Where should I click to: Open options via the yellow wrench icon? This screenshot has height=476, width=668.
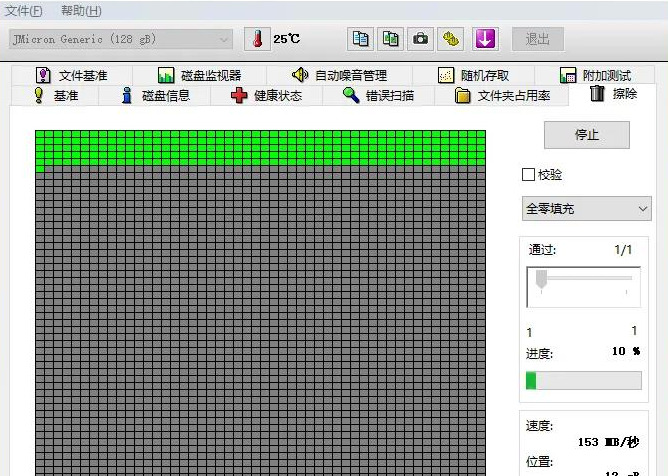(x=452, y=39)
